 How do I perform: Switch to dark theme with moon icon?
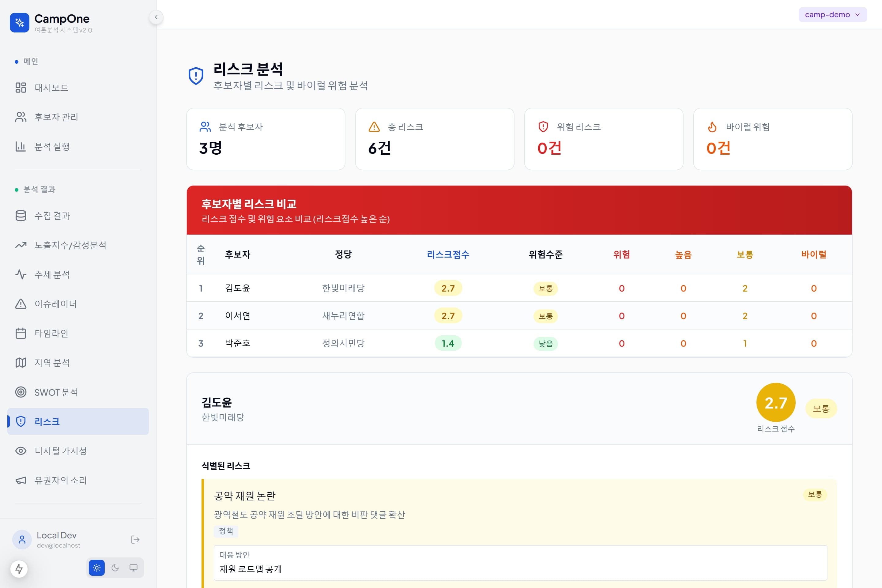click(x=115, y=568)
